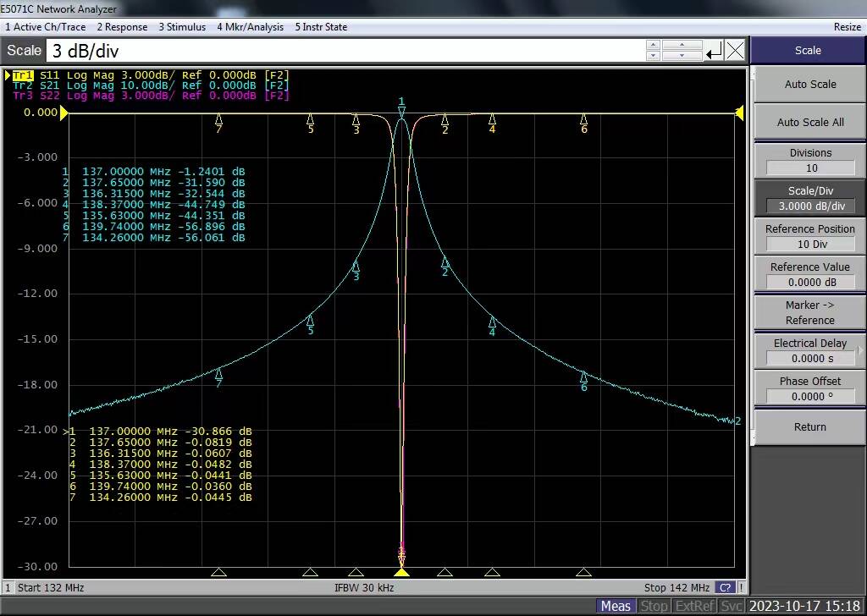Enable Auto Scale for the active trace

point(808,84)
